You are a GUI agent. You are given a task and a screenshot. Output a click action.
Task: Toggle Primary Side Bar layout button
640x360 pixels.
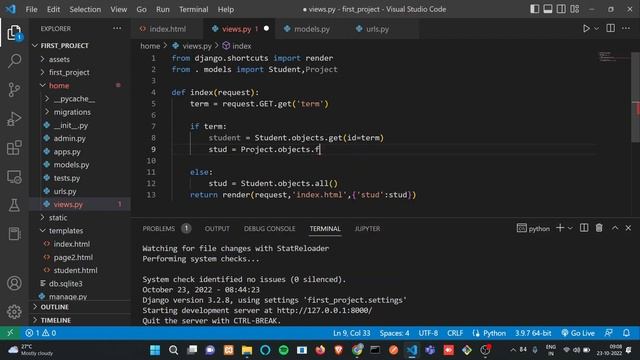(534, 9)
